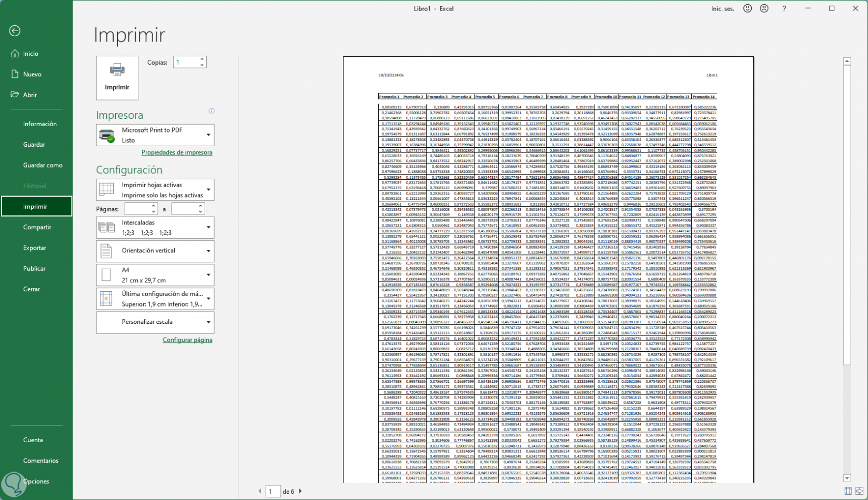The image size is (868, 500).
Task: Open the Microsoft Print to PDF dropdown
Action: [x=155, y=135]
